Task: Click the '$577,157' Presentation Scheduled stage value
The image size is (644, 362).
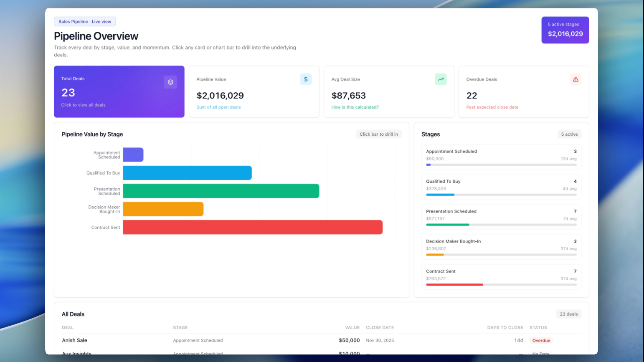Action: point(435,219)
